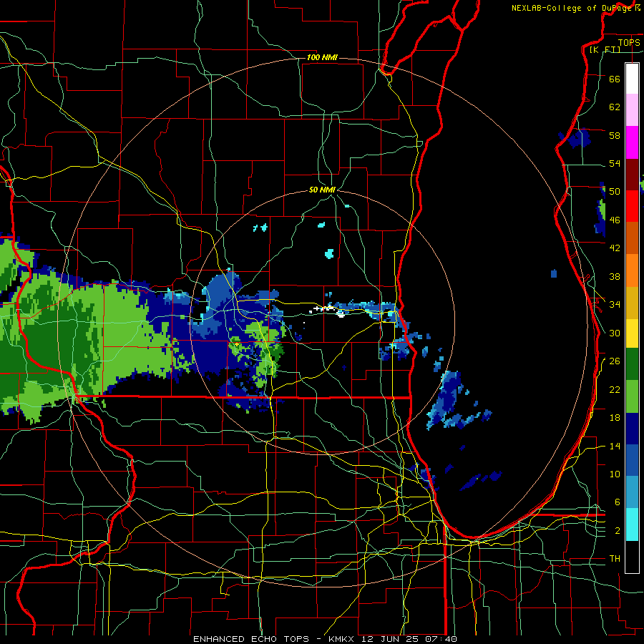Click the dark green legend band
This screenshot has width=644, height=644.
(632, 364)
